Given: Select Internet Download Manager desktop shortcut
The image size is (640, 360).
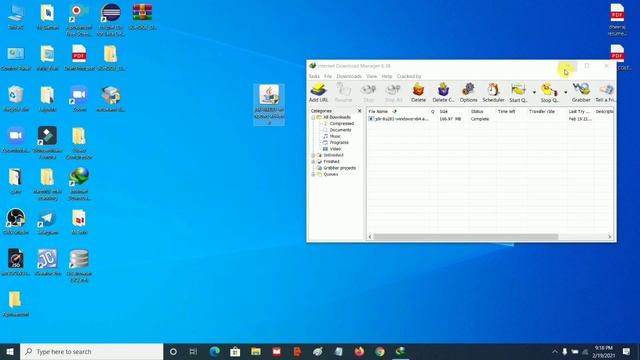Looking at the screenshot, I should point(79,184).
